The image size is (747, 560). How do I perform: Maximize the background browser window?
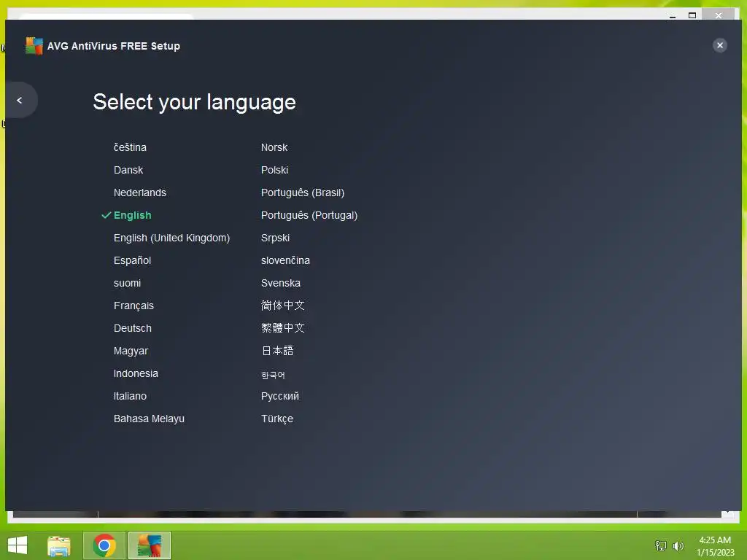tap(692, 15)
